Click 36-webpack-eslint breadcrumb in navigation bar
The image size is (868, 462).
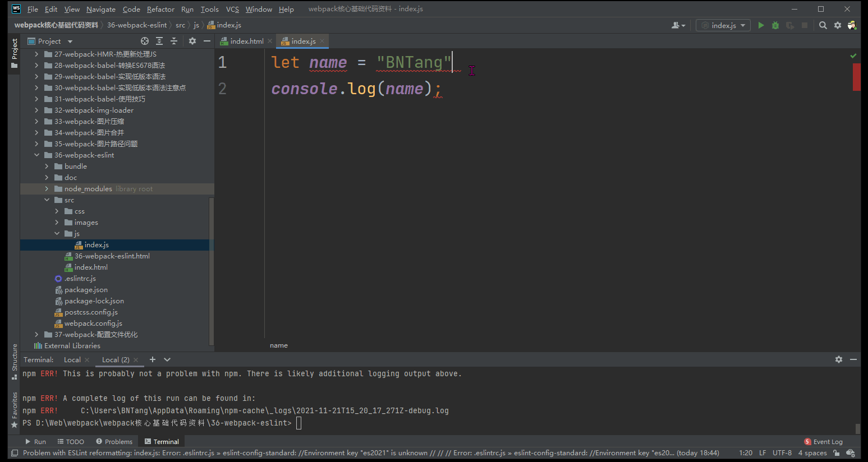(x=137, y=25)
